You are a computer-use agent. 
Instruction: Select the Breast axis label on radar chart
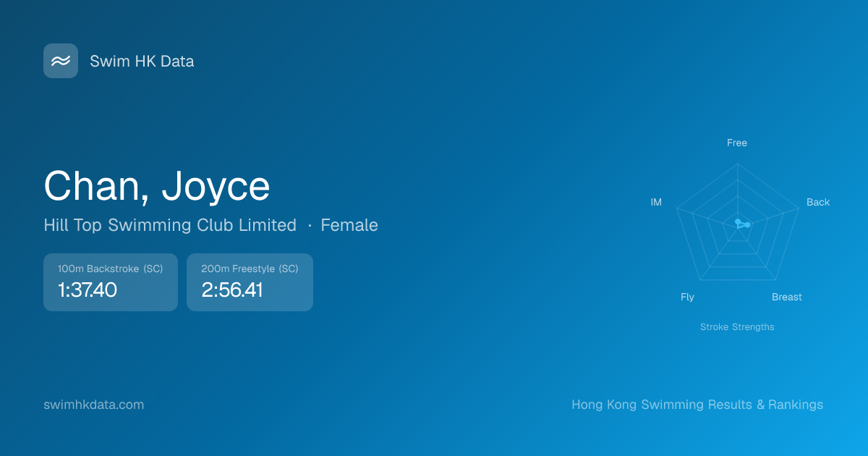click(786, 297)
